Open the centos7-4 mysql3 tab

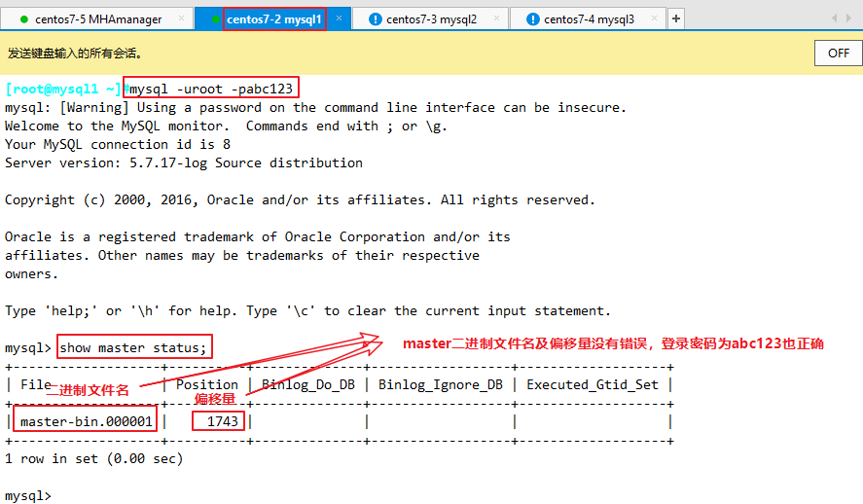[x=589, y=19]
